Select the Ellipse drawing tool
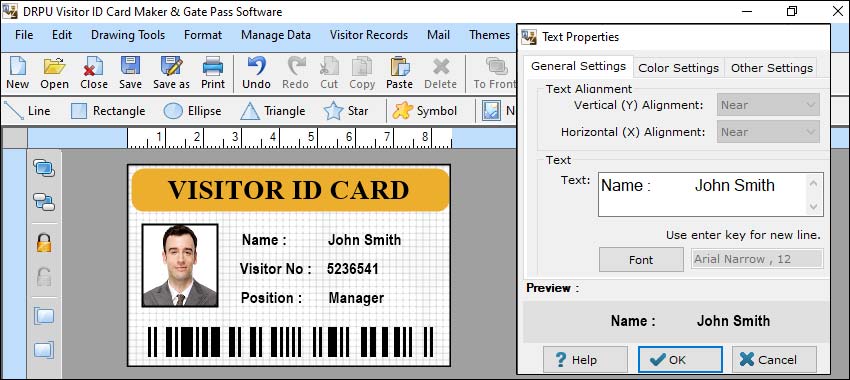This screenshot has width=850, height=380. [192, 111]
